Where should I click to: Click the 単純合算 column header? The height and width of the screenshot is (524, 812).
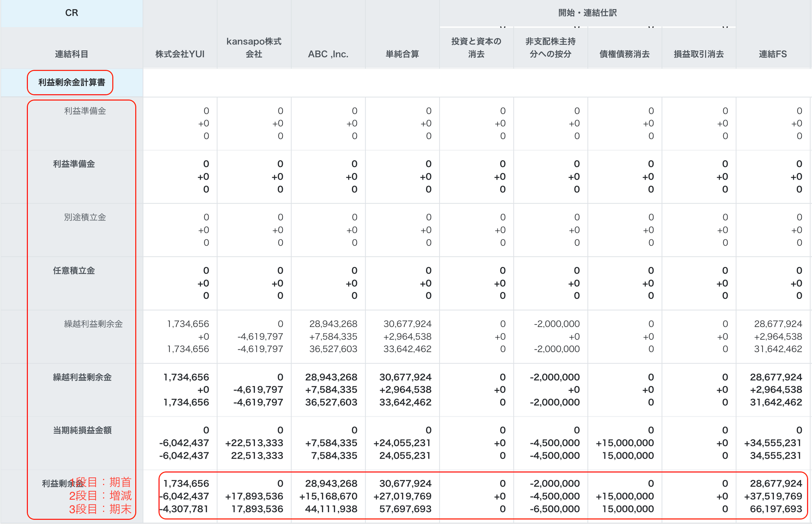pos(402,54)
